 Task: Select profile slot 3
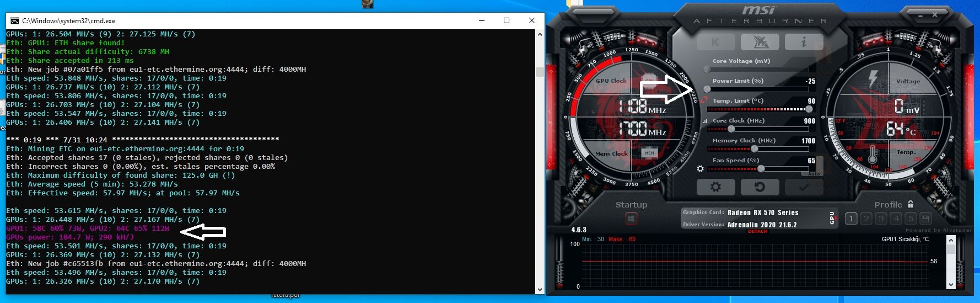coord(881,219)
